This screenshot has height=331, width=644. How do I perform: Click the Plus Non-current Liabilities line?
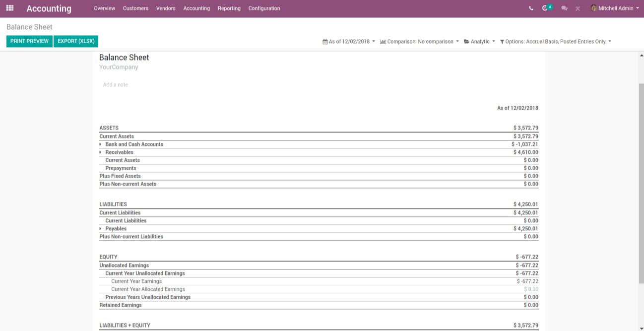pos(319,237)
